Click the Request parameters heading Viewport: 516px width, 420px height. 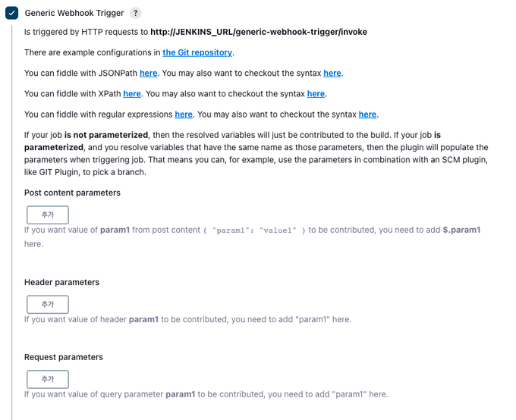click(63, 357)
